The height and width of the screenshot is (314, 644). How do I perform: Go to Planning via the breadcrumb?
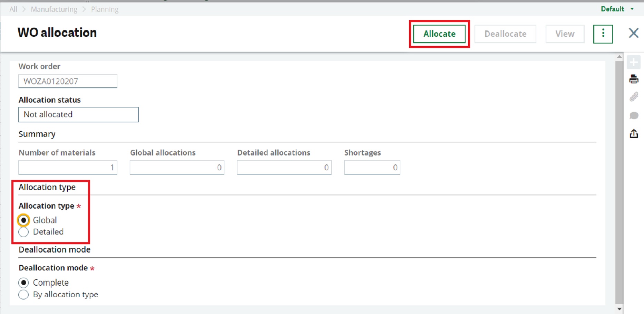[x=105, y=9]
